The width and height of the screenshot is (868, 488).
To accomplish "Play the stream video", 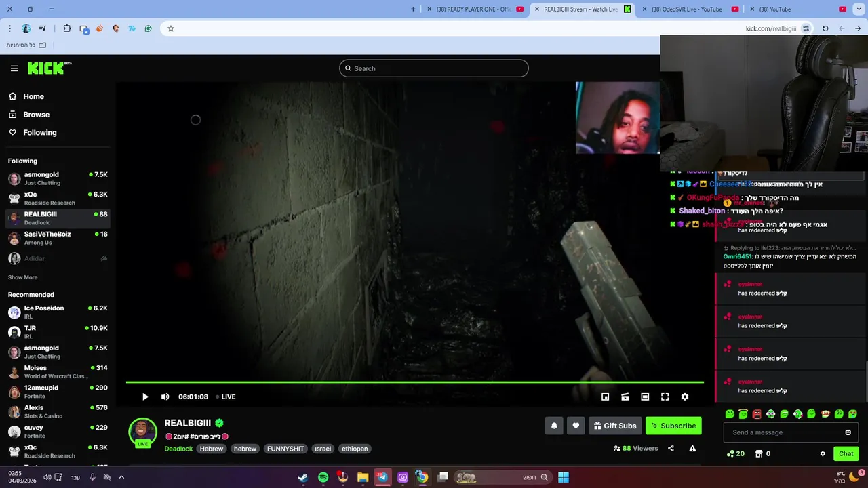I will (x=145, y=396).
